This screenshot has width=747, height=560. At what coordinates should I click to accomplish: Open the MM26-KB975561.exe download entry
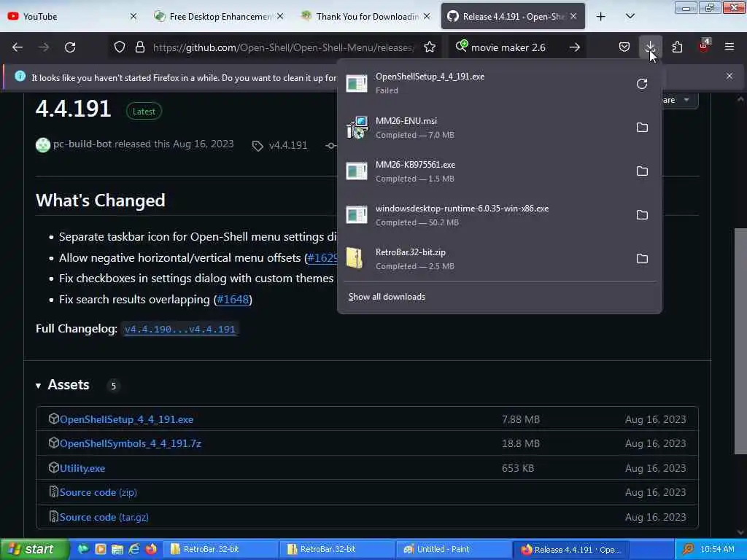(487, 171)
